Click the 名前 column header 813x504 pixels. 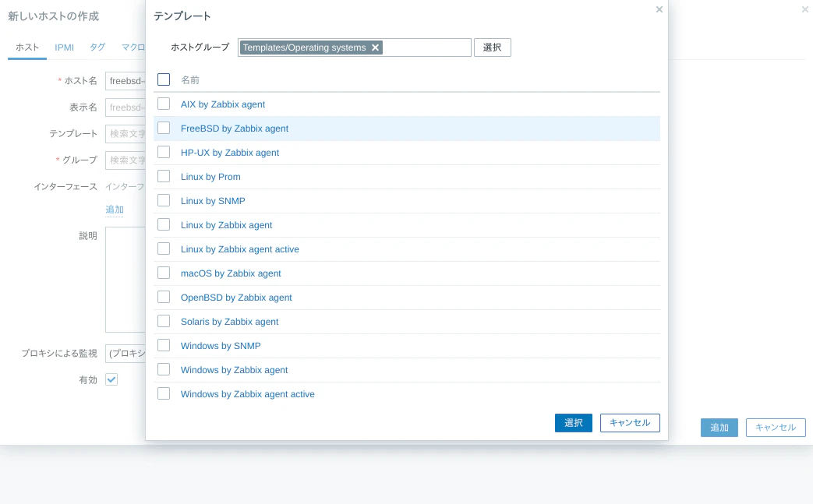click(x=189, y=79)
